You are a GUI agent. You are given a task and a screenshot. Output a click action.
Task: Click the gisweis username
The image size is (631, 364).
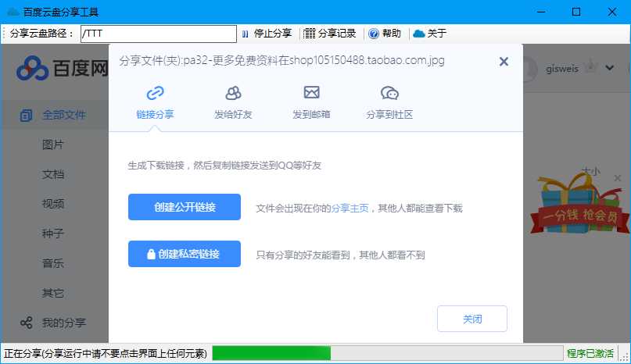(561, 69)
